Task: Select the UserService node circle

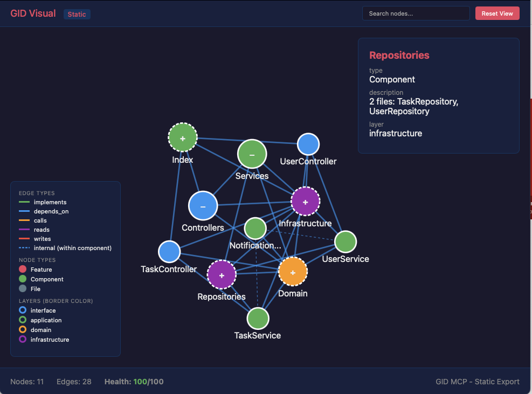Action: (346, 242)
